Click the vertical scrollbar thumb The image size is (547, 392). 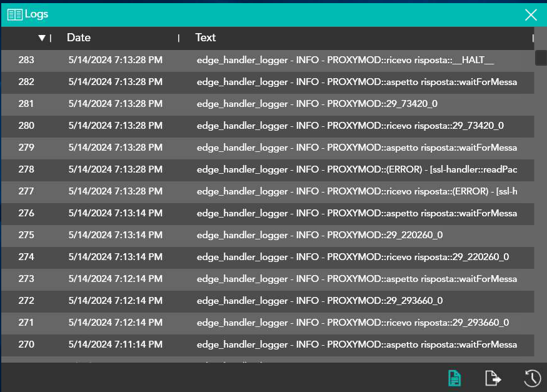click(541, 58)
